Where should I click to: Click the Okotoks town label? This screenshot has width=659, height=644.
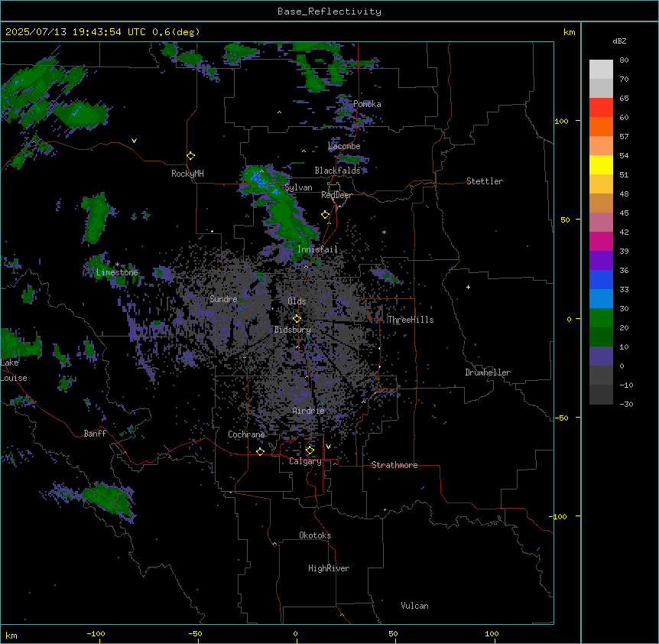pos(315,535)
